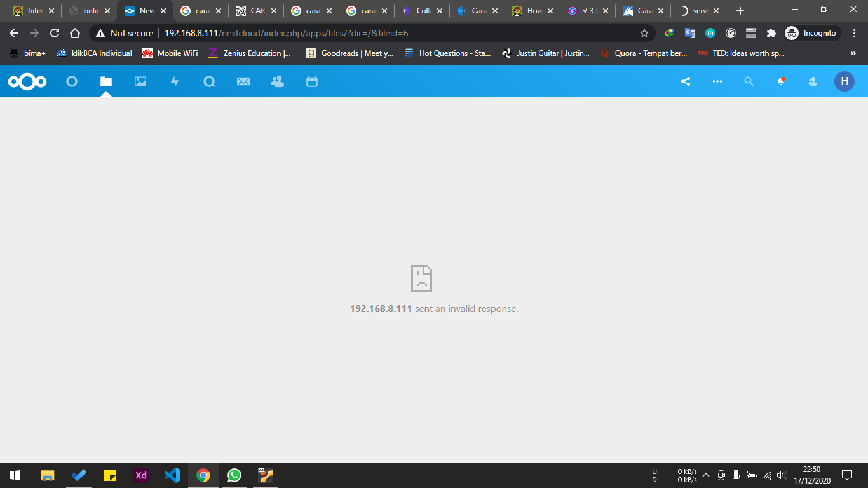
Task: Open the Nextcloud Talk app
Action: pos(209,81)
